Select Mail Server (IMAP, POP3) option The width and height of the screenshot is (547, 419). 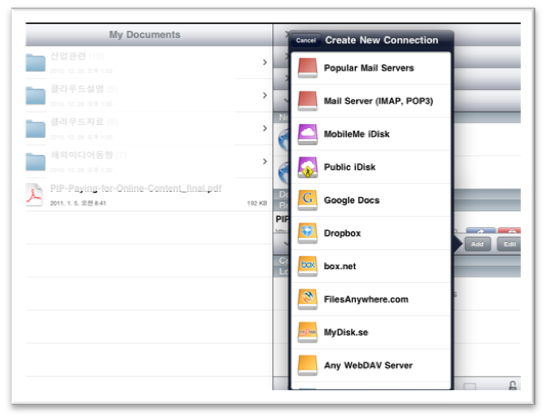(x=371, y=101)
